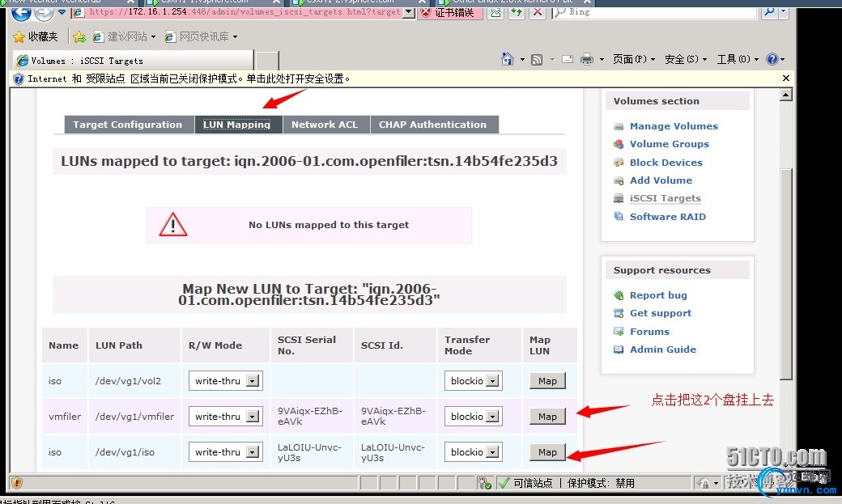Screen dimensions: 842x504
Task: Switch to LUN Mapping tab
Action: [236, 125]
